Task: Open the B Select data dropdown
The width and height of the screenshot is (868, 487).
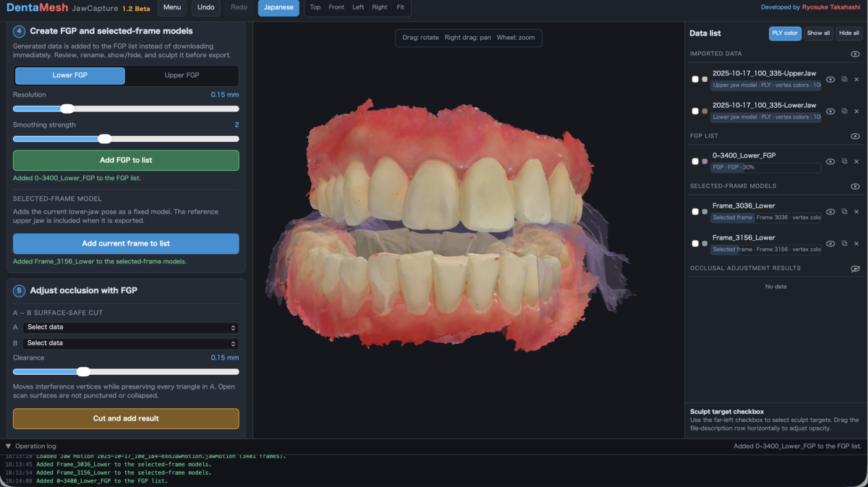Action: (131, 343)
